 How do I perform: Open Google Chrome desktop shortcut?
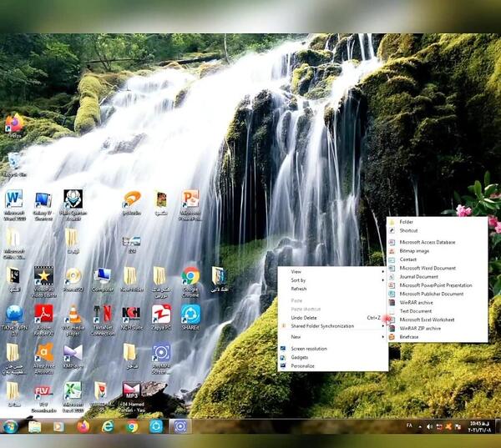[190, 282]
